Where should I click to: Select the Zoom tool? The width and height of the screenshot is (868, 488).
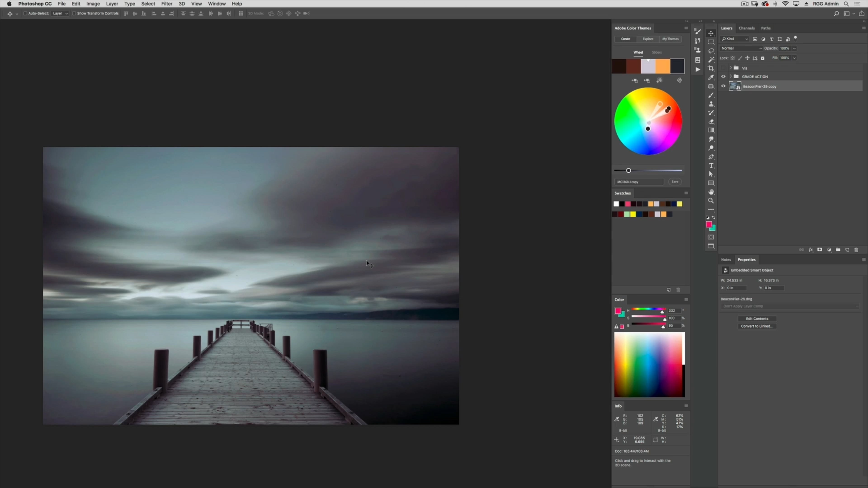(711, 200)
